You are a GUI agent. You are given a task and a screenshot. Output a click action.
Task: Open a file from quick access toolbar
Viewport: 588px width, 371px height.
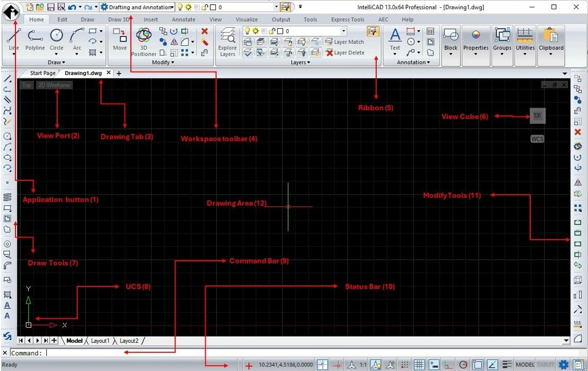click(40, 7)
